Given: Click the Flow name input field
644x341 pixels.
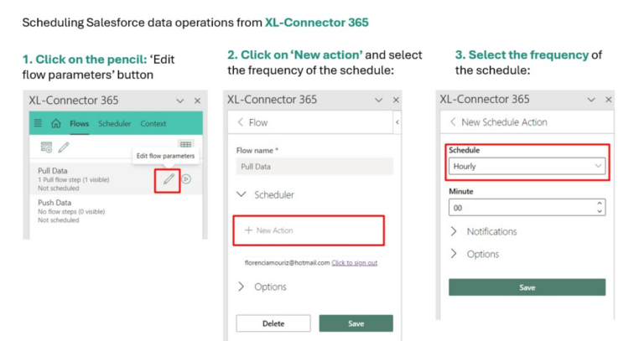Looking at the screenshot, I should coord(314,167).
